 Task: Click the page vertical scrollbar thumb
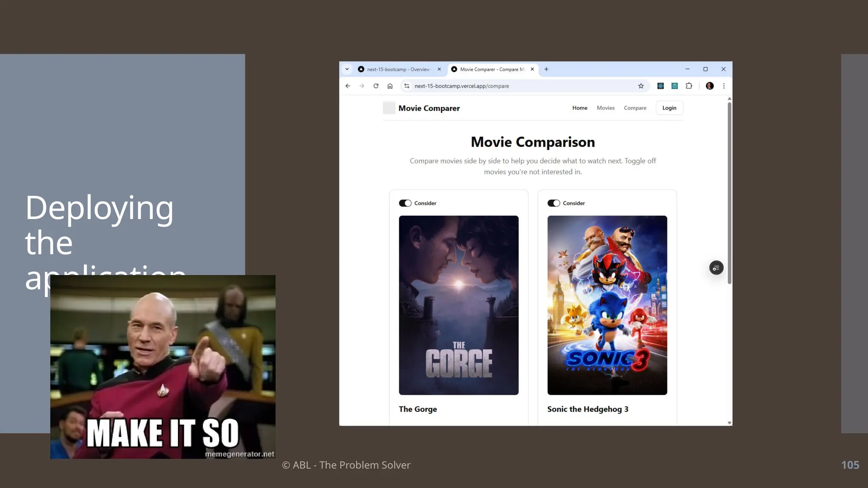(x=729, y=193)
